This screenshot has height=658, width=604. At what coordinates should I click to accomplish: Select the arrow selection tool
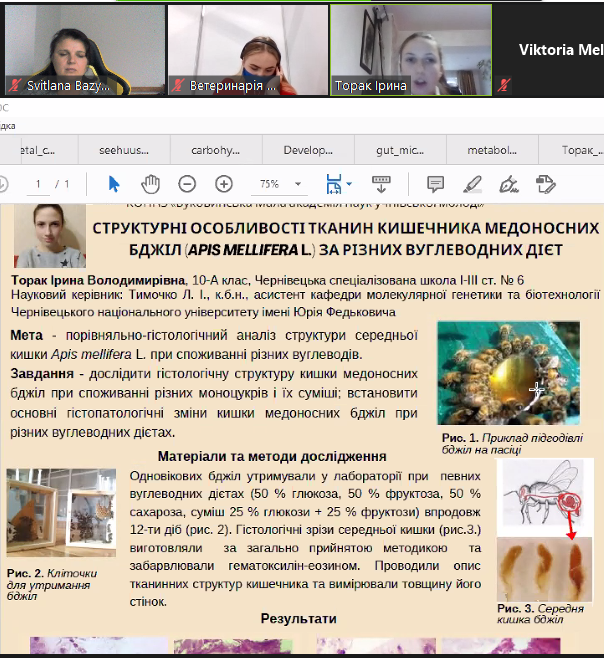point(113,184)
